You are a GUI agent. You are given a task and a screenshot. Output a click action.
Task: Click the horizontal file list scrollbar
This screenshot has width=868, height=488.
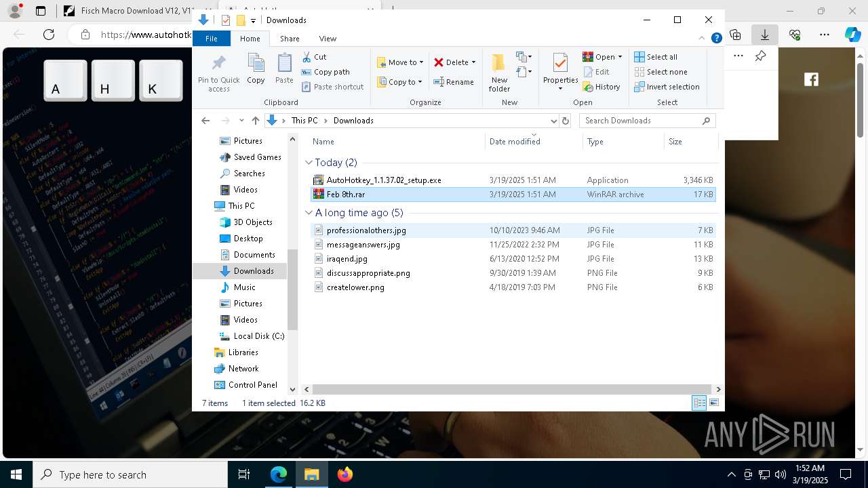513,389
